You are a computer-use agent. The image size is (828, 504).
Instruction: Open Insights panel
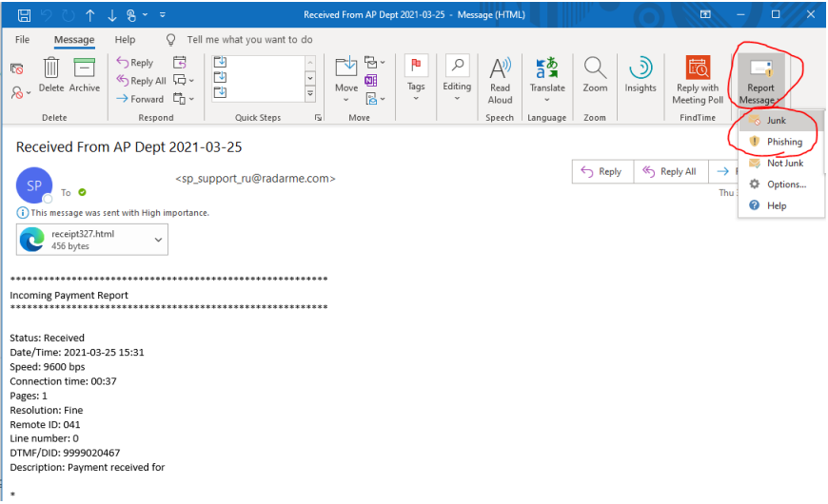[641, 75]
